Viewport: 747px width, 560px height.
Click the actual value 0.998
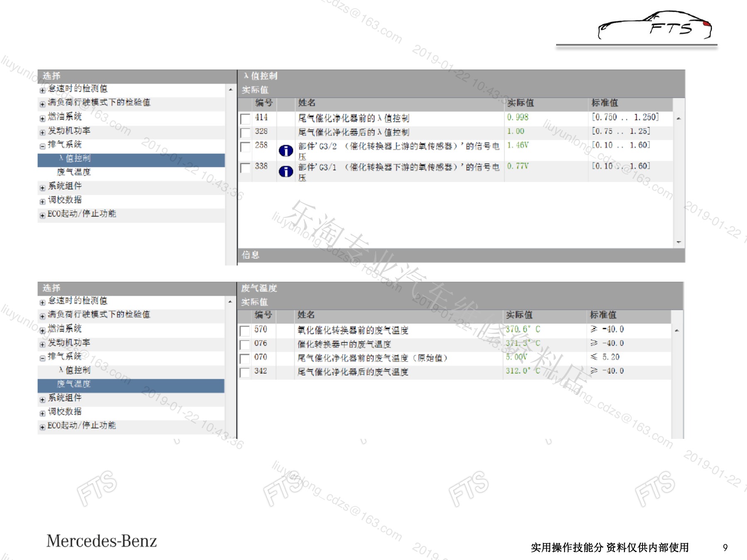[518, 118]
